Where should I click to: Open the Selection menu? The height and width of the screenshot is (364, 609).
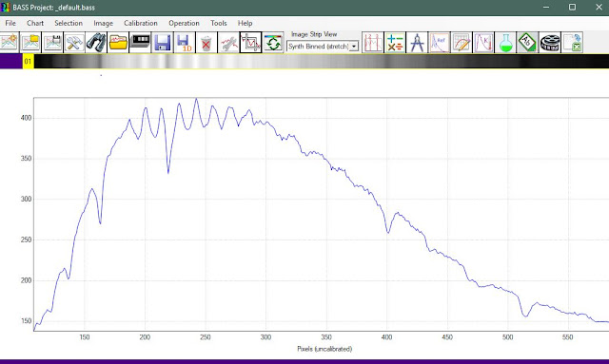69,23
